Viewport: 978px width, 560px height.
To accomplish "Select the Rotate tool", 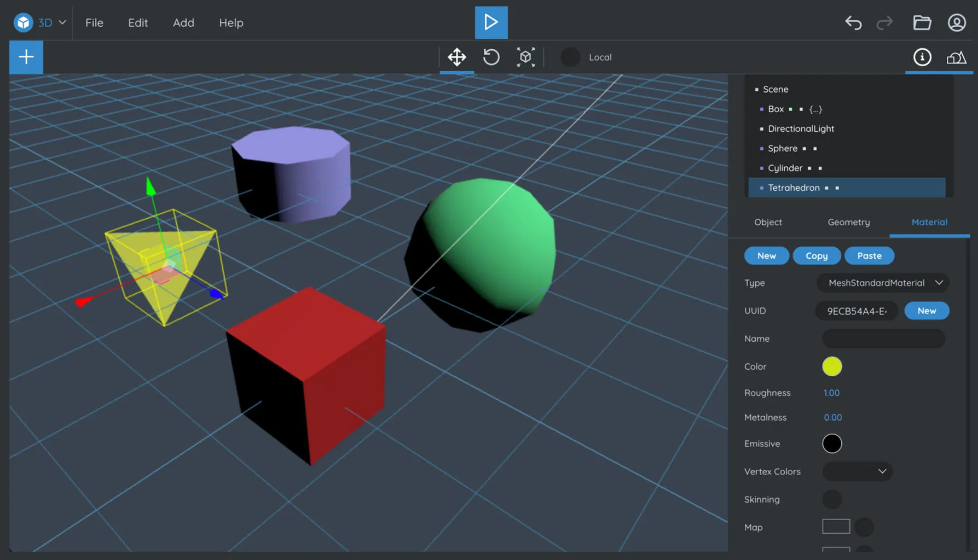I will (x=491, y=57).
